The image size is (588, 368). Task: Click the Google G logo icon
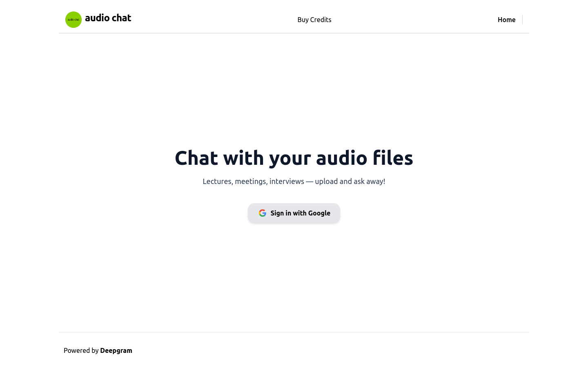[263, 213]
